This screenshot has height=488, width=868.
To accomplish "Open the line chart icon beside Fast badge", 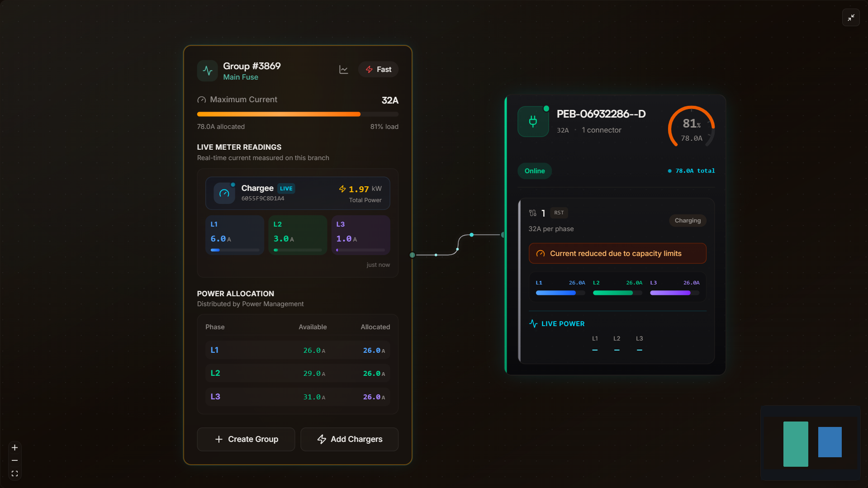I will [x=343, y=69].
